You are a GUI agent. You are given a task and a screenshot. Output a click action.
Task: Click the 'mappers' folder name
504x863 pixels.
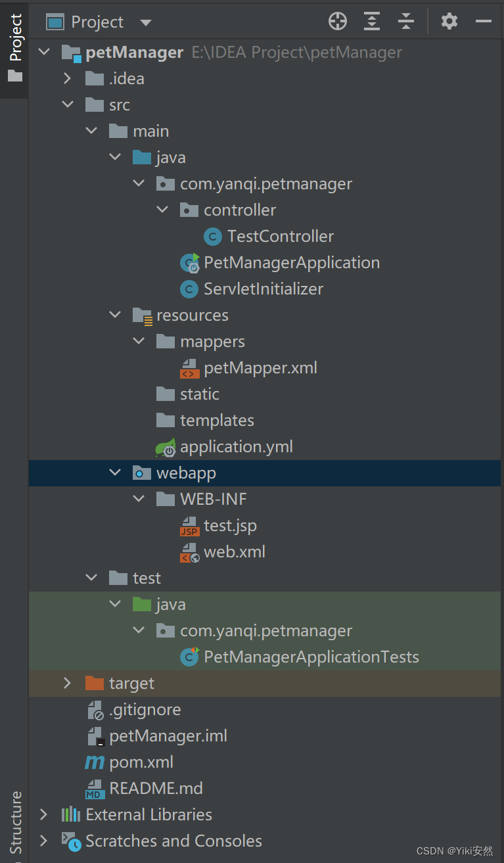212,341
